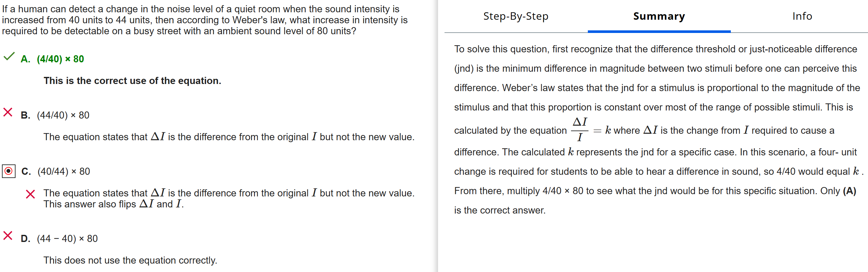
Task: Open the Info tab
Action: (x=802, y=16)
